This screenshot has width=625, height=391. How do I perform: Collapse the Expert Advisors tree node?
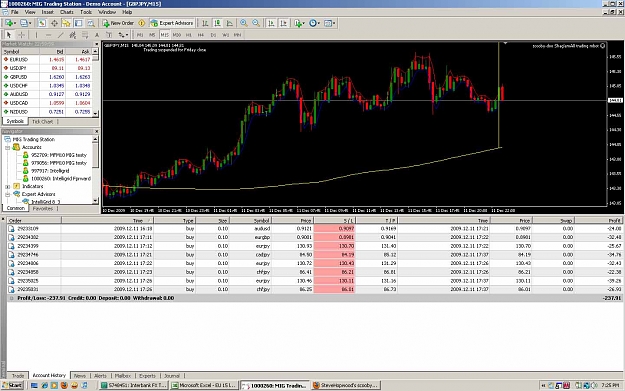coord(8,195)
